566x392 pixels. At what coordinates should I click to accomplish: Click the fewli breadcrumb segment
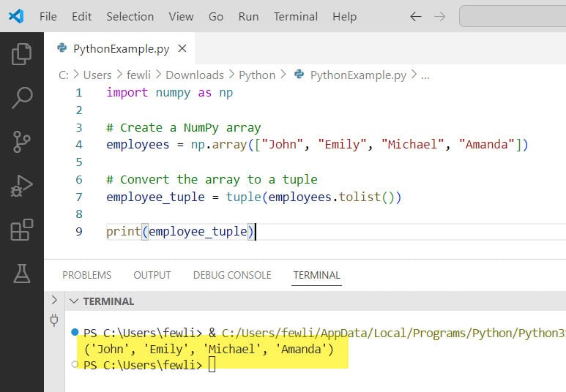138,75
